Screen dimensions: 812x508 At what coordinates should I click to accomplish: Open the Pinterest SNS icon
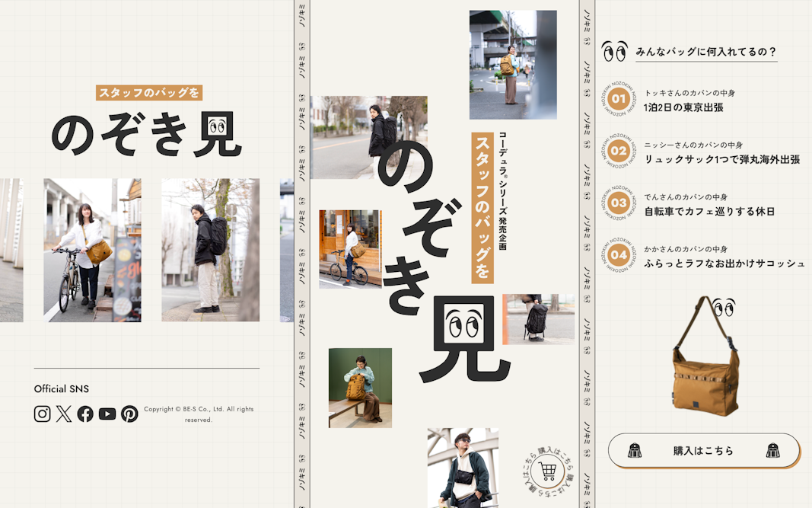point(129,414)
